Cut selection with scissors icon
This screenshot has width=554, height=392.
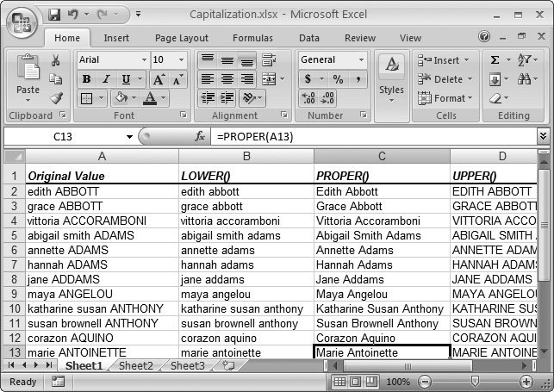coord(55,60)
